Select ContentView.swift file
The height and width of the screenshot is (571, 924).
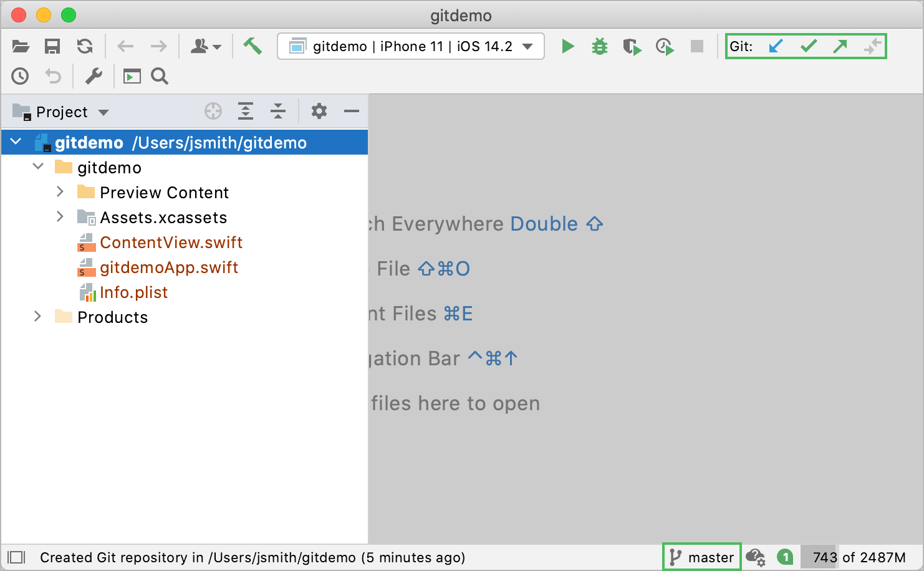point(171,242)
